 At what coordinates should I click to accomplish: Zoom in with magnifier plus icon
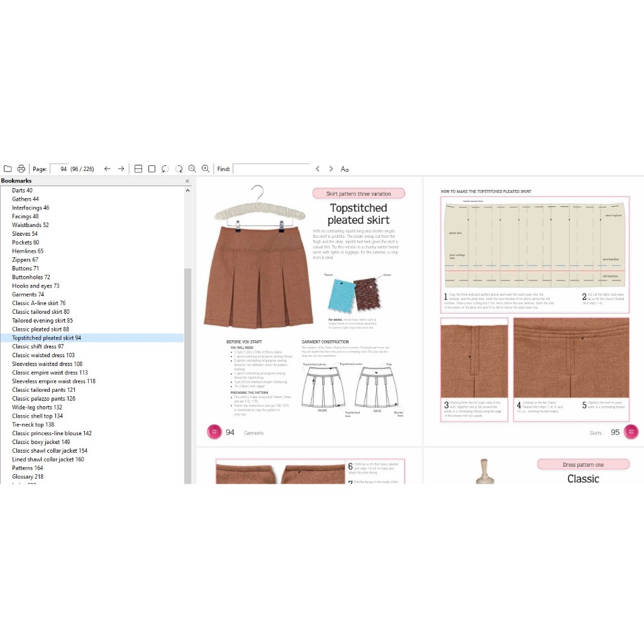206,169
